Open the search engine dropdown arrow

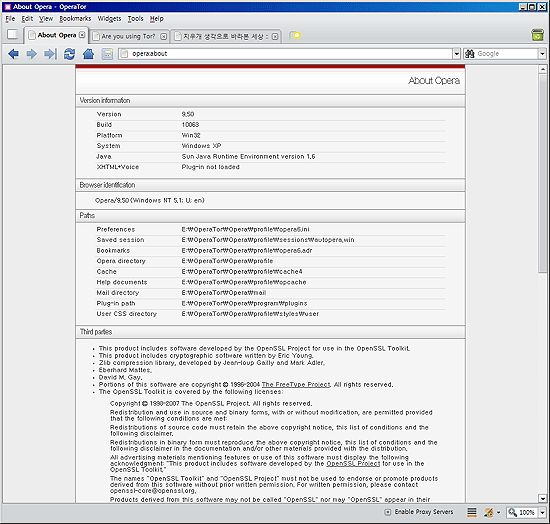click(x=542, y=54)
